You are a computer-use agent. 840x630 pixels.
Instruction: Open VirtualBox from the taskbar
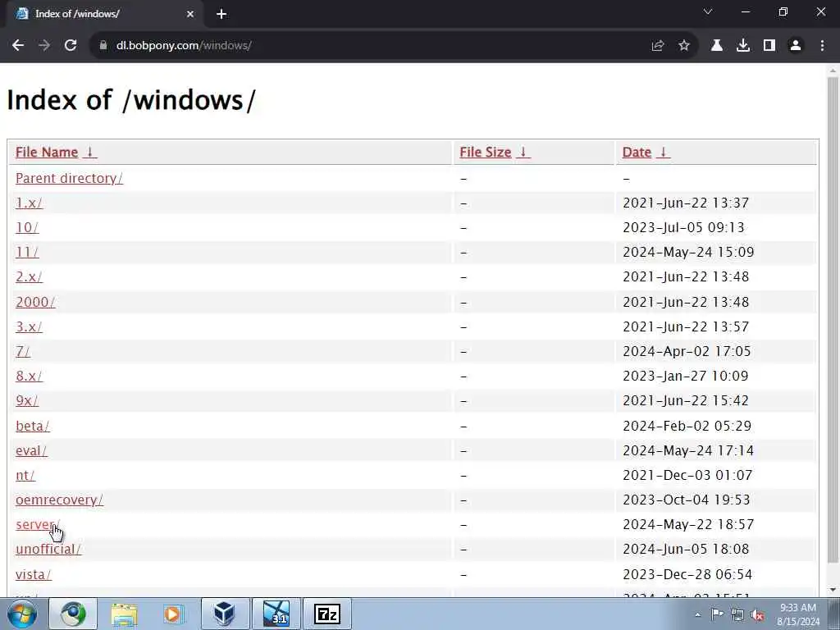[x=225, y=614]
